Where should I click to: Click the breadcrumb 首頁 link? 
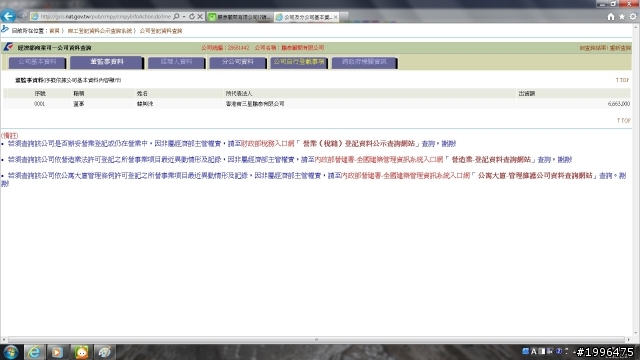pyautogui.click(x=54, y=31)
